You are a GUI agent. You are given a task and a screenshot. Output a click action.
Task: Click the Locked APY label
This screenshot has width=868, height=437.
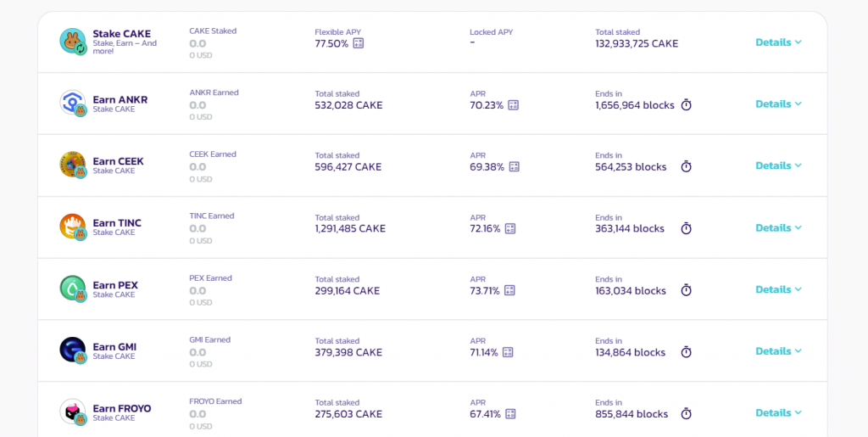point(491,32)
